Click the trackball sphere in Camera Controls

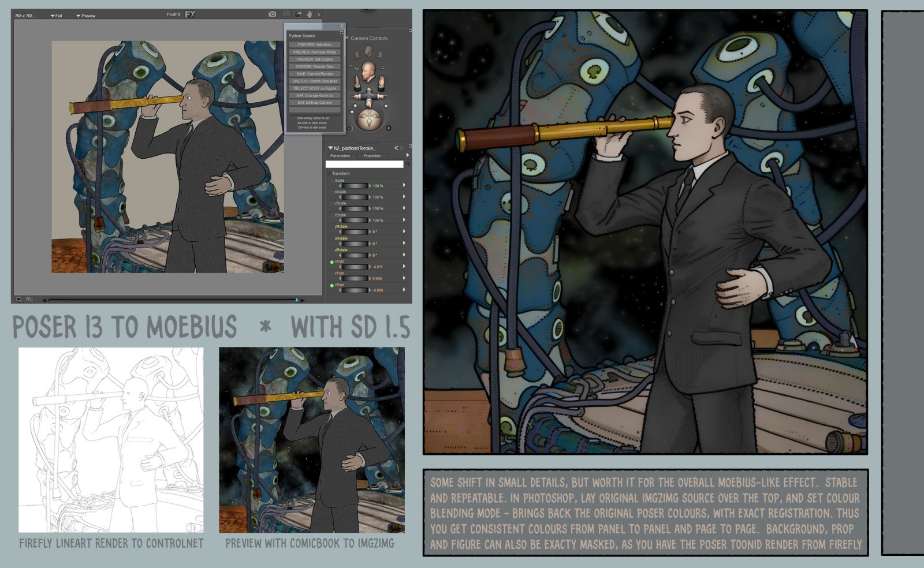click(x=369, y=120)
